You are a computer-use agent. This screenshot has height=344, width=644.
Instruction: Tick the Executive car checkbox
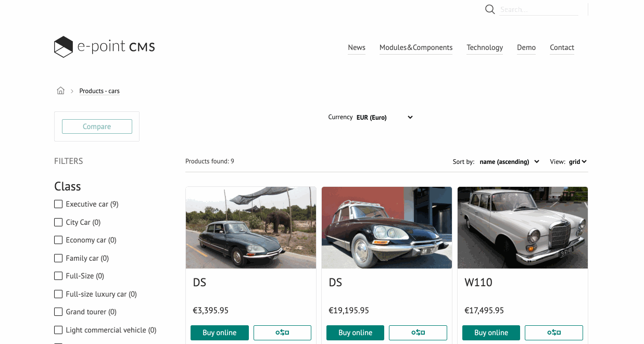coord(58,204)
